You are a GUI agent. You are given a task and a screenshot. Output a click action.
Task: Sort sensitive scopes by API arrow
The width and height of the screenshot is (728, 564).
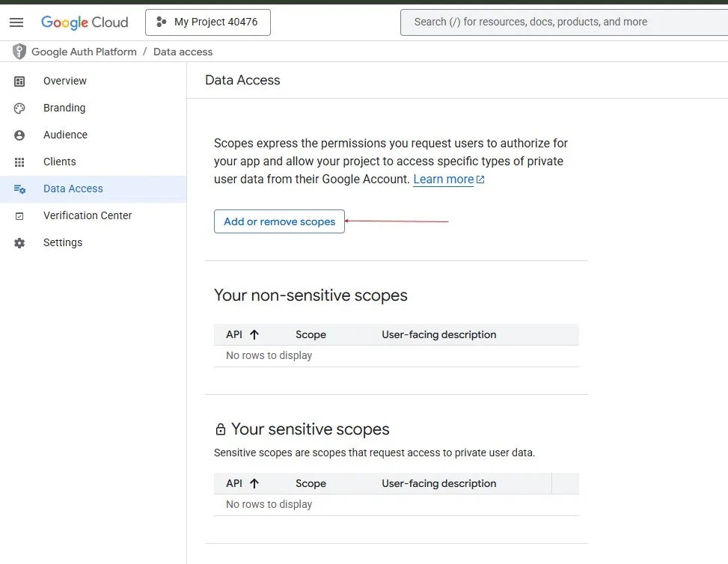pyautogui.click(x=254, y=483)
